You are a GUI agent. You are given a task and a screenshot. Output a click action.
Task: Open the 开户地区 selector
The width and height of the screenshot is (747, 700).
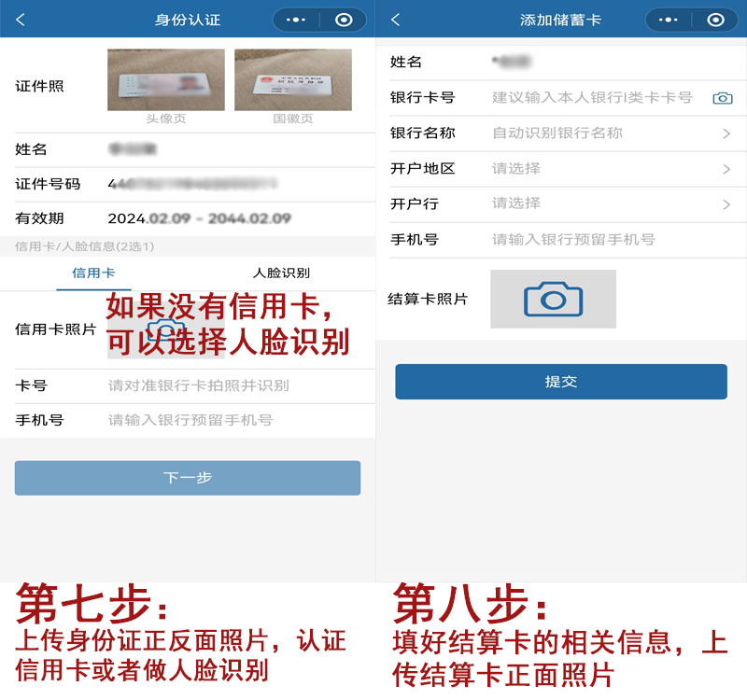click(560, 169)
